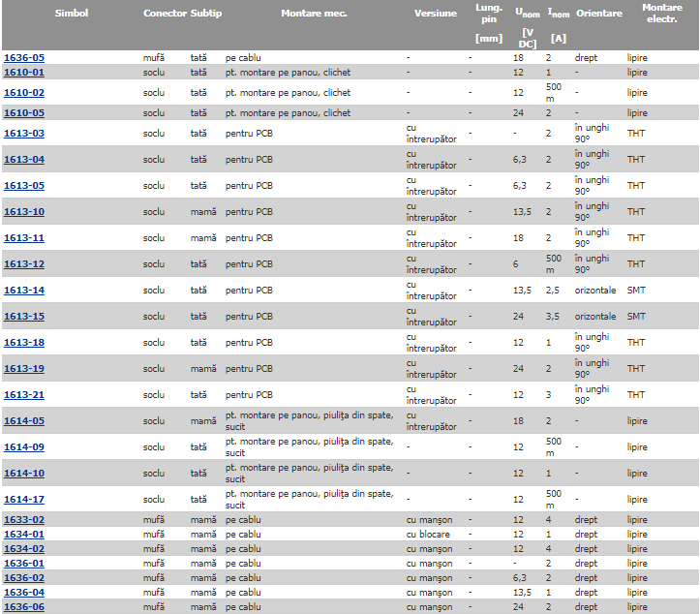The height and width of the screenshot is (614, 700).
Task: Select 'cu blocare' in row 1634-01
Action: pos(428,535)
